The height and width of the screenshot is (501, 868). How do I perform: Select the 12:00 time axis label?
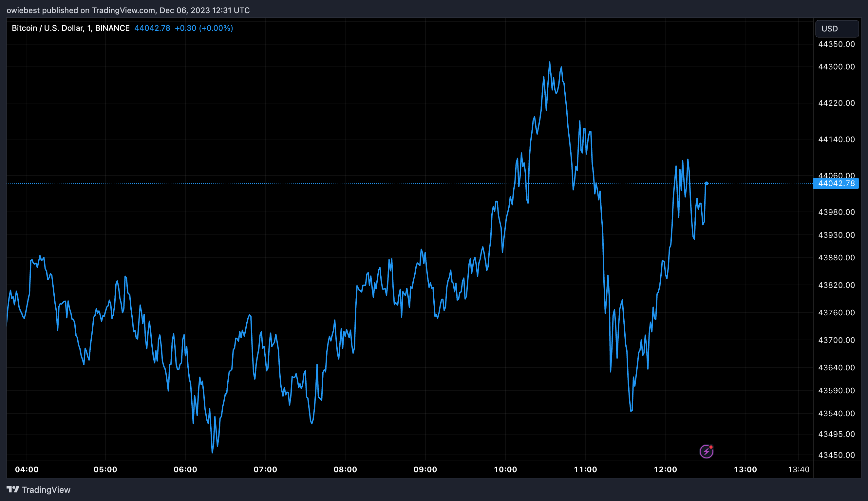(x=665, y=469)
